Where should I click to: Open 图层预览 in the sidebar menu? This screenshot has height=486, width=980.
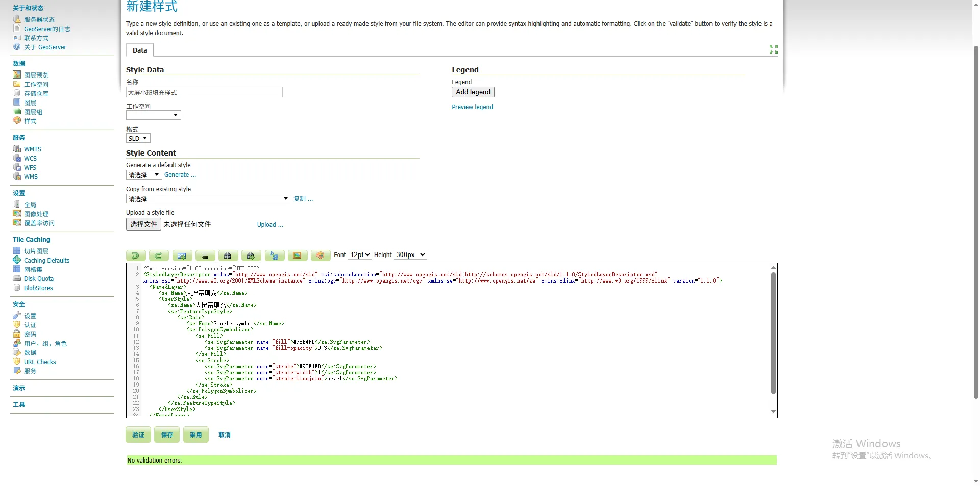click(36, 75)
